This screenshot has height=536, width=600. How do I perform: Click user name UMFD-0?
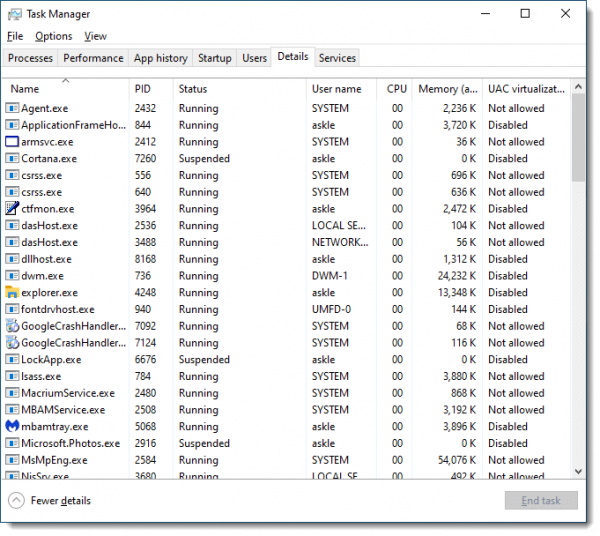pos(331,309)
